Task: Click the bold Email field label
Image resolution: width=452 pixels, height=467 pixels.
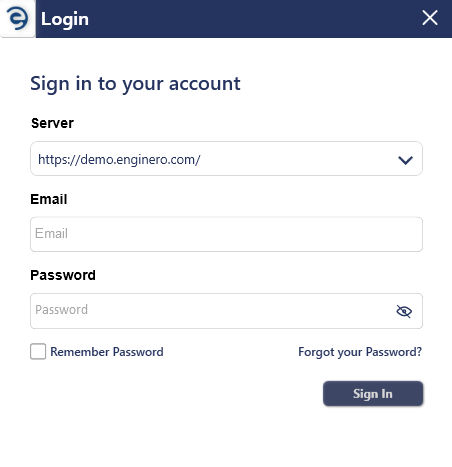Action: coord(49,199)
